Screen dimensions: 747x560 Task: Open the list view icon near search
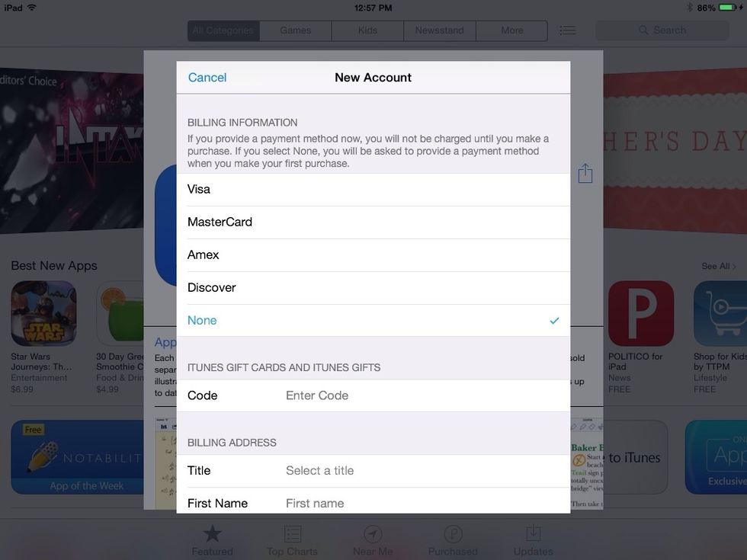click(x=567, y=30)
